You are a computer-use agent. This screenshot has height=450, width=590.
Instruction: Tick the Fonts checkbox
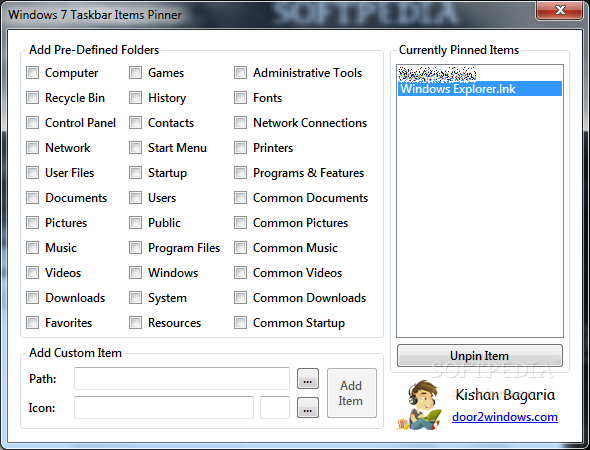click(240, 98)
